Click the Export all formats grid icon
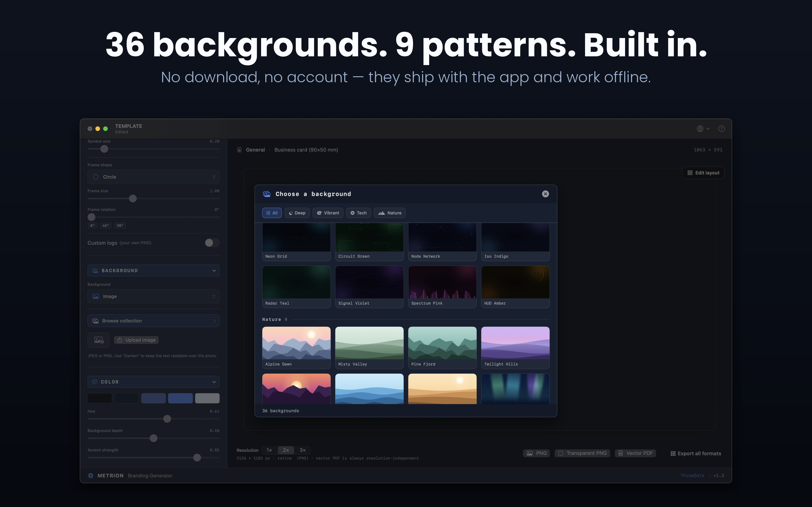 673,453
